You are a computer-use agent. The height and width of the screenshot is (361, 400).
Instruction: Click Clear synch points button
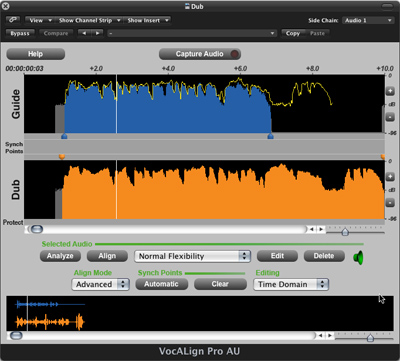(x=220, y=284)
